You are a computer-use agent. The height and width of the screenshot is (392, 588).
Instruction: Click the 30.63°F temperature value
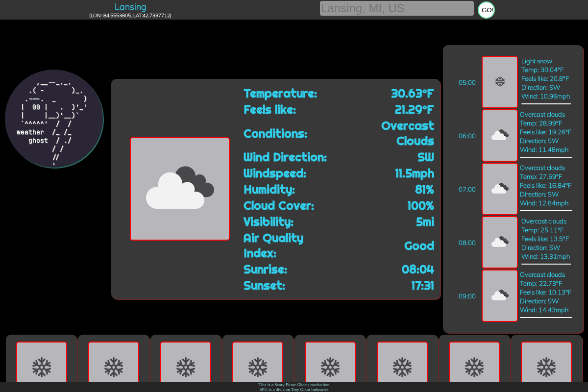click(x=412, y=93)
